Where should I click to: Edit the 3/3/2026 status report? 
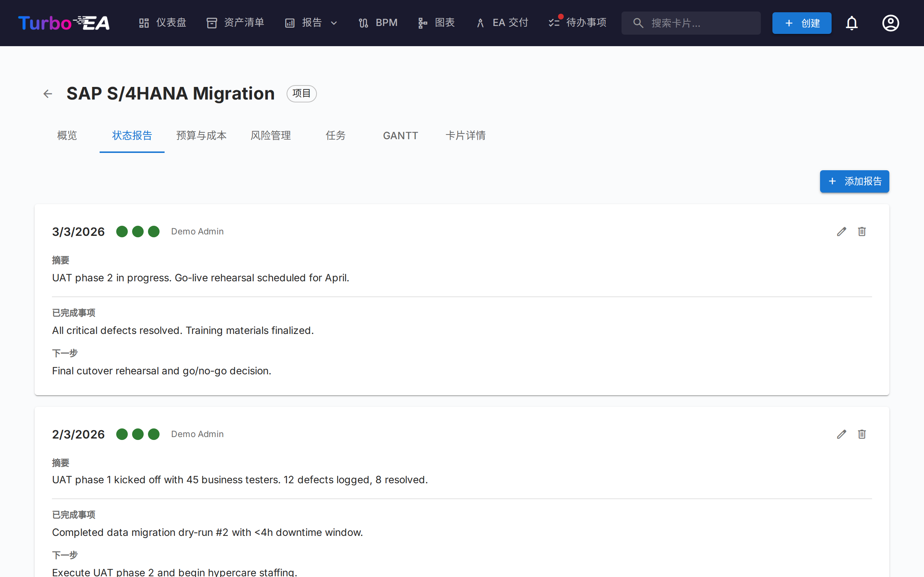pos(842,232)
